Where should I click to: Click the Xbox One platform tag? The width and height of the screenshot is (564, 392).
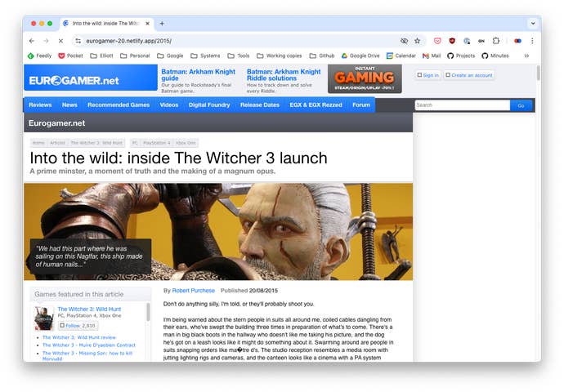[x=186, y=143]
